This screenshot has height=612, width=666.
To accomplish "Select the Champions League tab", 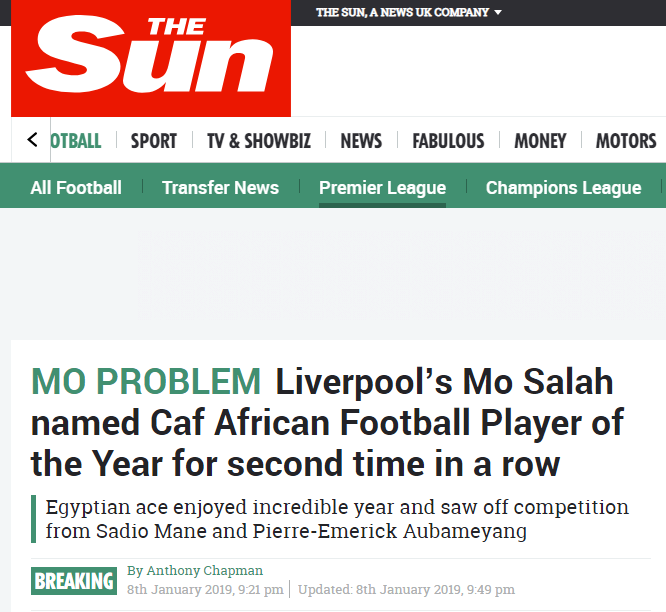I will pos(563,188).
